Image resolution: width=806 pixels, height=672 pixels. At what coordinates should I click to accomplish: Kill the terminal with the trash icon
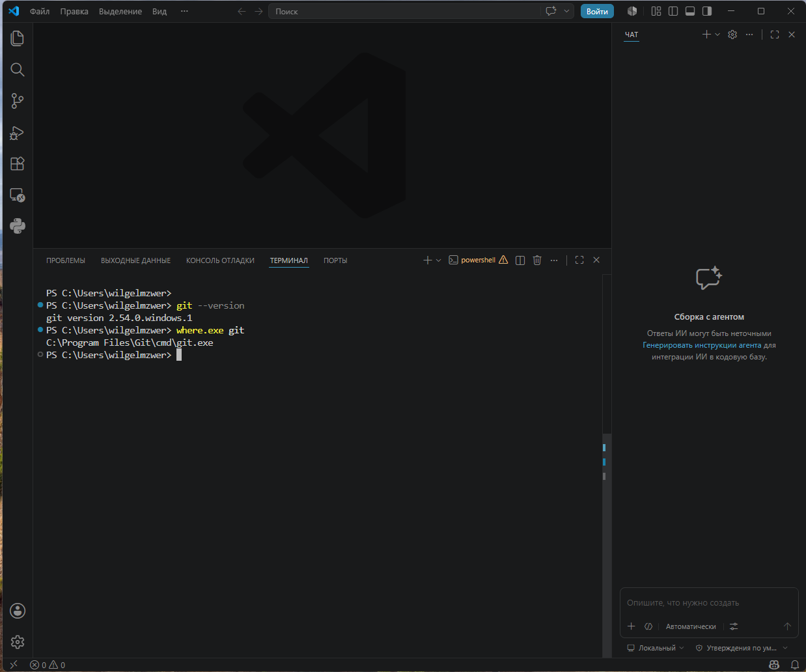click(x=537, y=260)
